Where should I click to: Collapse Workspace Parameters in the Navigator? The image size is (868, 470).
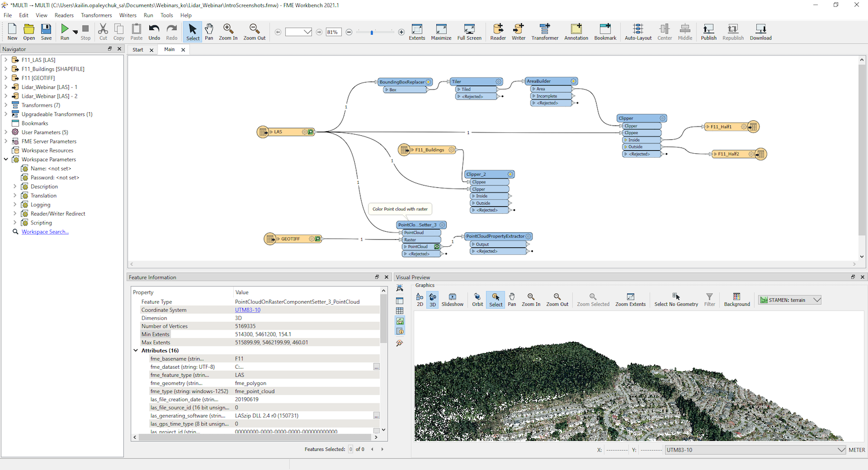pos(6,159)
